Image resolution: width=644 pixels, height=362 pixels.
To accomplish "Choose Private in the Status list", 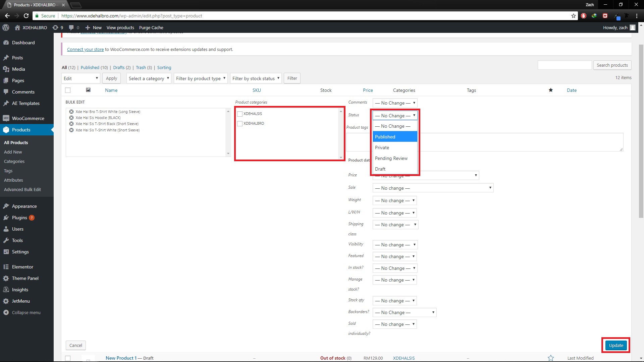I will [395, 147].
